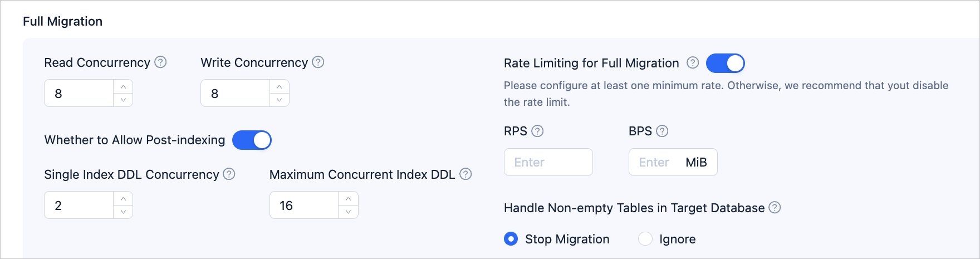The height and width of the screenshot is (259, 980).
Task: Click the Maximum Concurrent Index DDL field
Action: 304,205
